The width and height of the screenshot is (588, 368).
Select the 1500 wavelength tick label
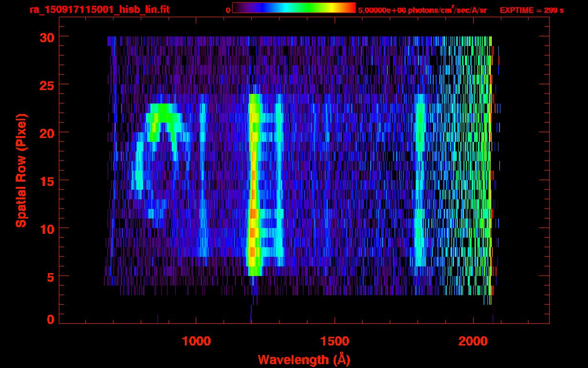334,341
